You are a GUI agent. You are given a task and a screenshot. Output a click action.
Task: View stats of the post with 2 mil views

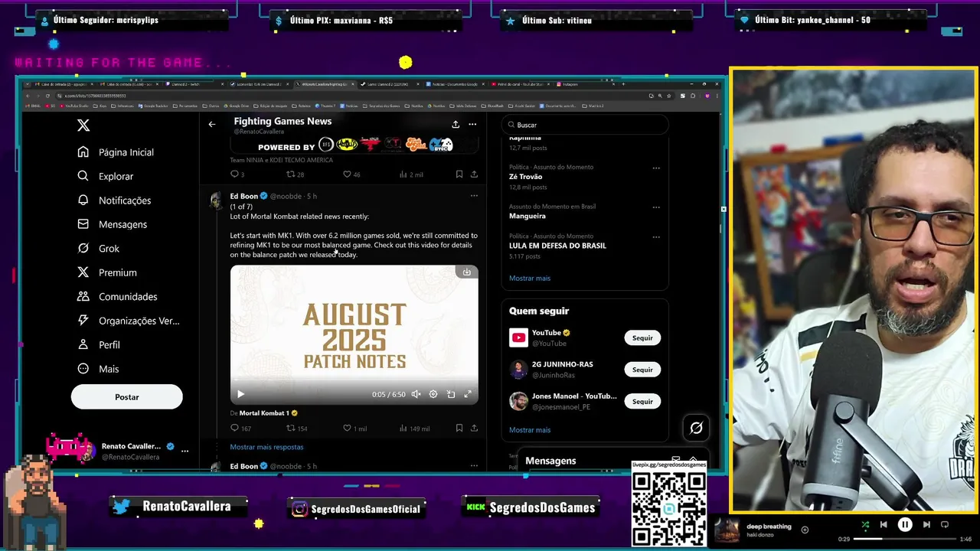(411, 174)
